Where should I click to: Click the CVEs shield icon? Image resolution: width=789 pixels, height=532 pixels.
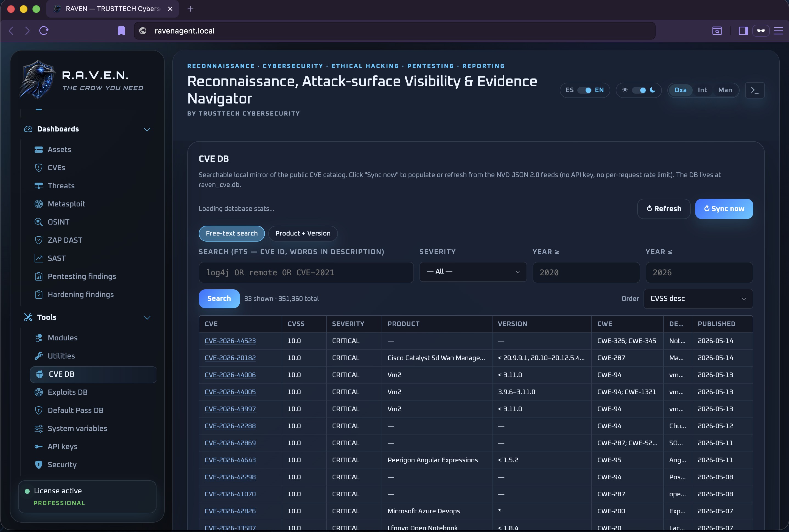(39, 168)
